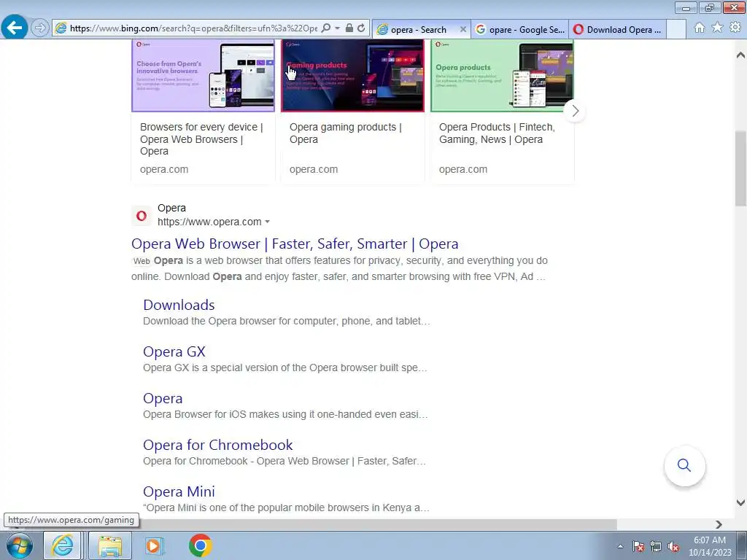Open a new blank tab
Viewport: 747px width, 560px height.
tap(676, 29)
